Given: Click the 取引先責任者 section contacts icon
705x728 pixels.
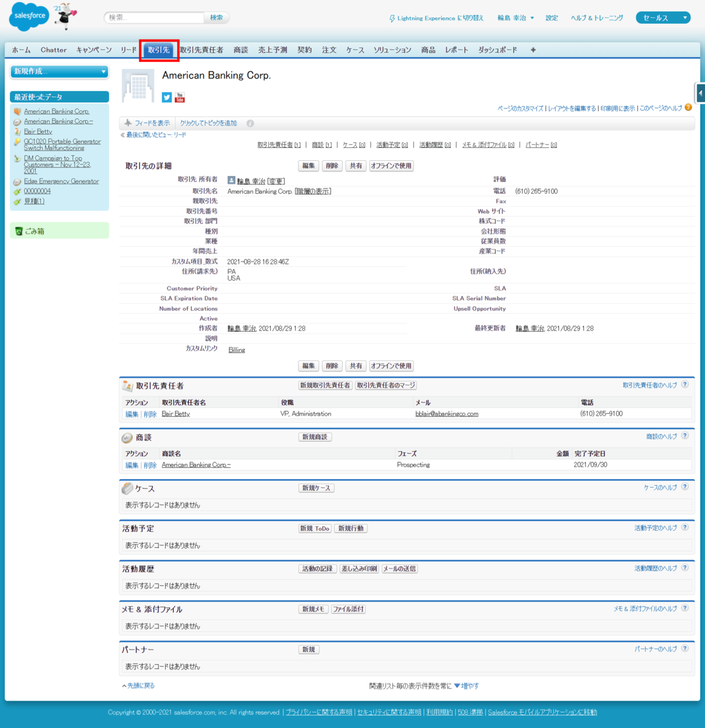Looking at the screenshot, I should (x=127, y=386).
